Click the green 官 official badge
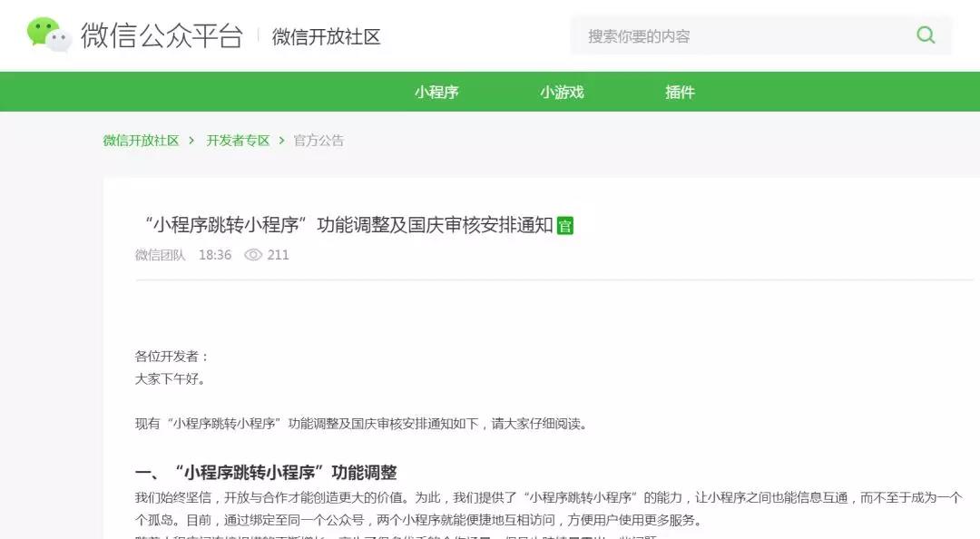Image resolution: width=980 pixels, height=539 pixels. pos(565,226)
